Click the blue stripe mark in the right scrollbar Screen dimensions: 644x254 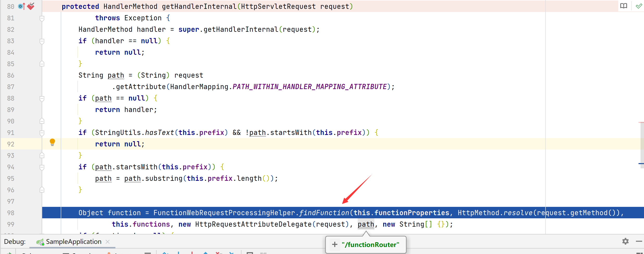[x=641, y=164]
